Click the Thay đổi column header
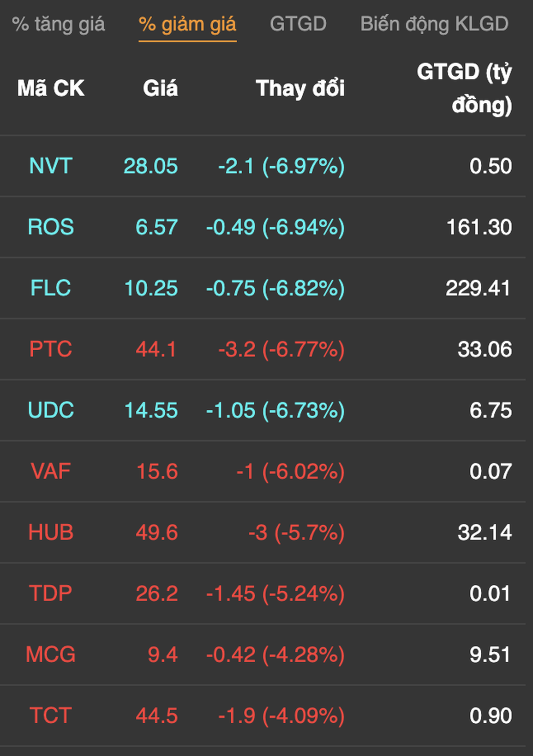The image size is (533, 756). (x=300, y=88)
